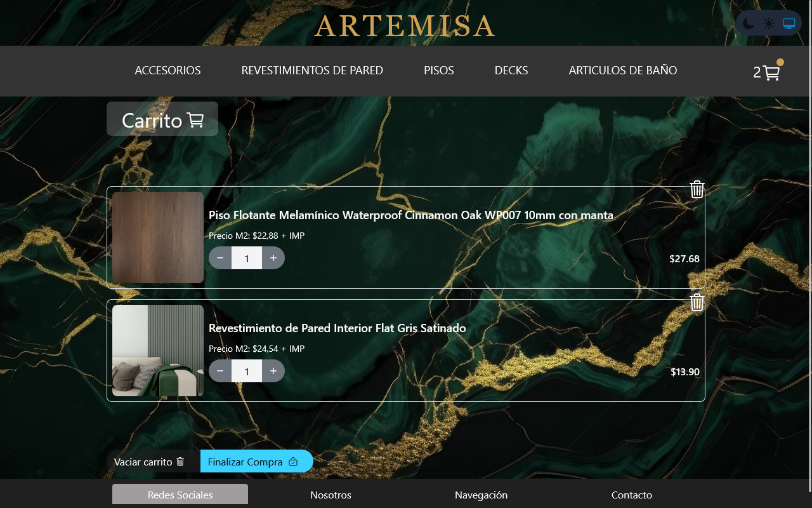The height and width of the screenshot is (508, 812).
Task: Decrease quantity of Piso Flotante Melamínico
Action: (220, 258)
